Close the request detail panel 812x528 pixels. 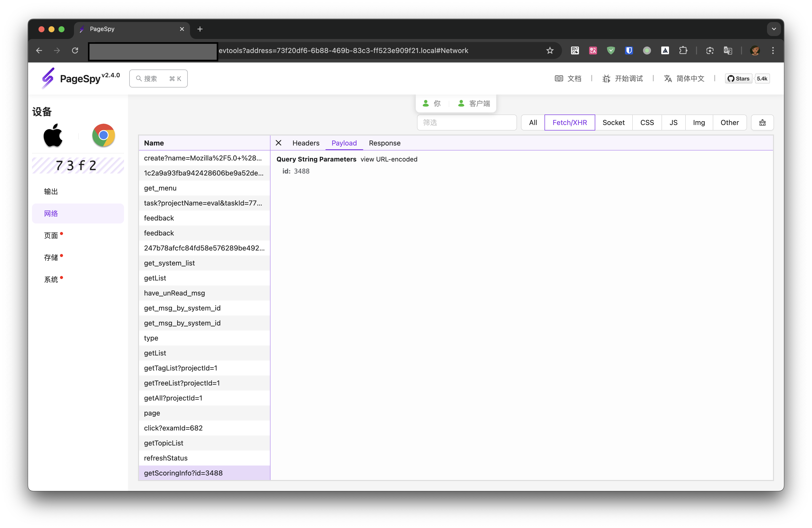278,143
